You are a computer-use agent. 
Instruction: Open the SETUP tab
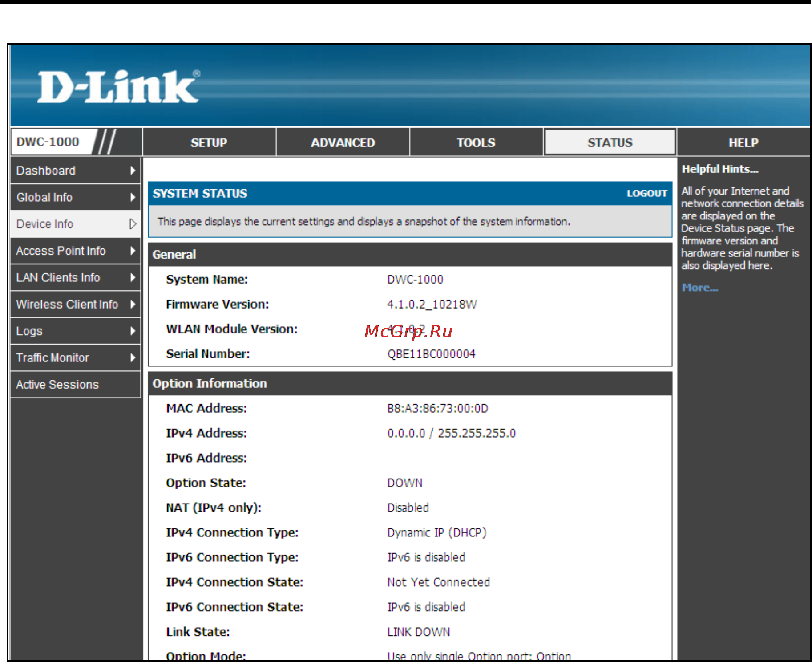[x=209, y=142]
